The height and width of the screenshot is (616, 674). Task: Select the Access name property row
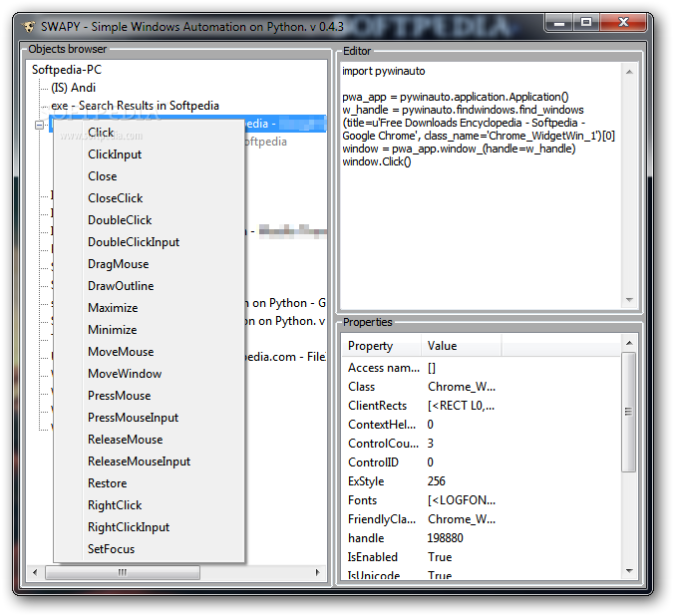(482, 368)
